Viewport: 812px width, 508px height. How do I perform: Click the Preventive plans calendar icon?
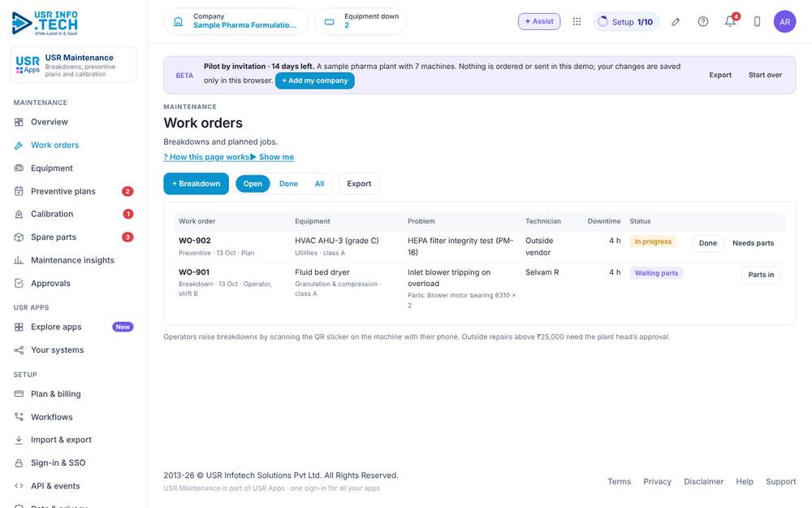[19, 191]
